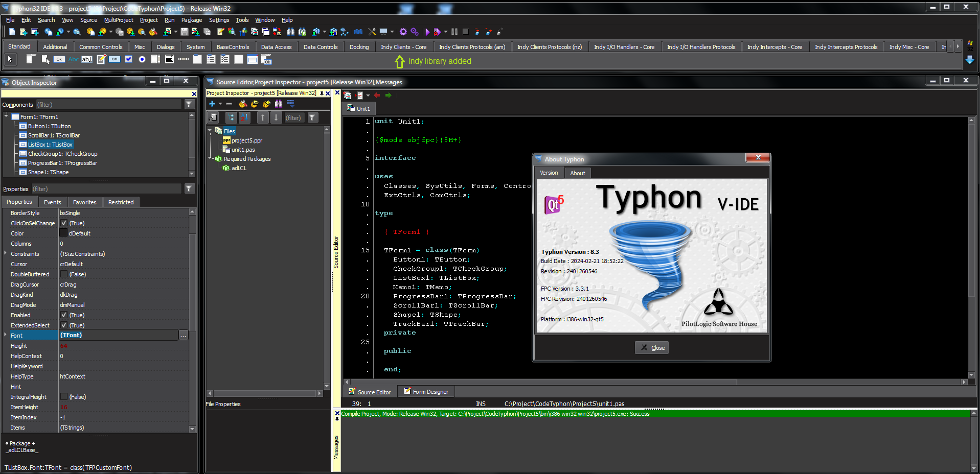Pick the TToggleBox 'on' component icon
Screen dimensions: 980x474
click(115, 59)
